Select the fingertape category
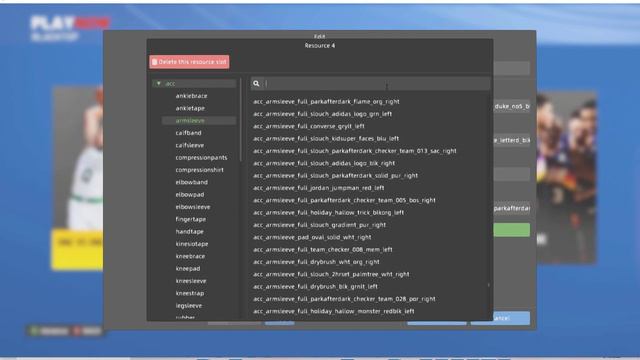 (191, 219)
